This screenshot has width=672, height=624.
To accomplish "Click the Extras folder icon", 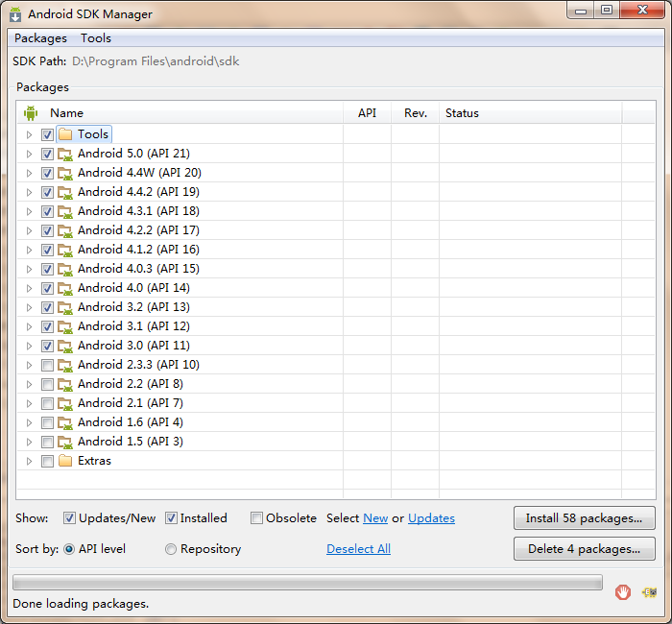I will click(65, 461).
